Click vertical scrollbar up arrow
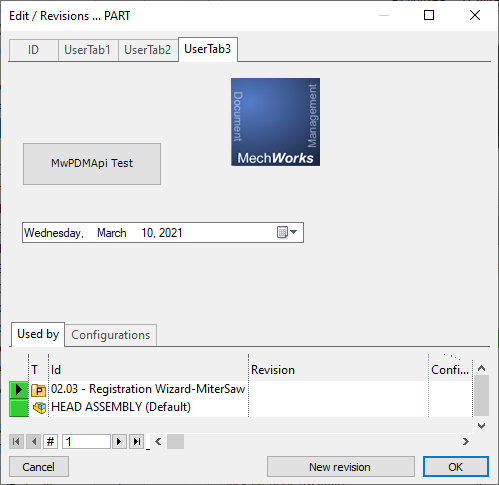 click(481, 368)
